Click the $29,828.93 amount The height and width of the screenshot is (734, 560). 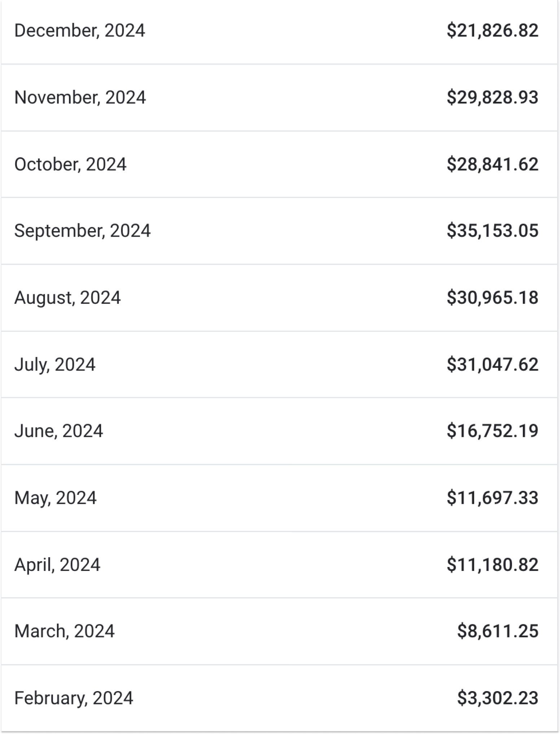point(493,97)
